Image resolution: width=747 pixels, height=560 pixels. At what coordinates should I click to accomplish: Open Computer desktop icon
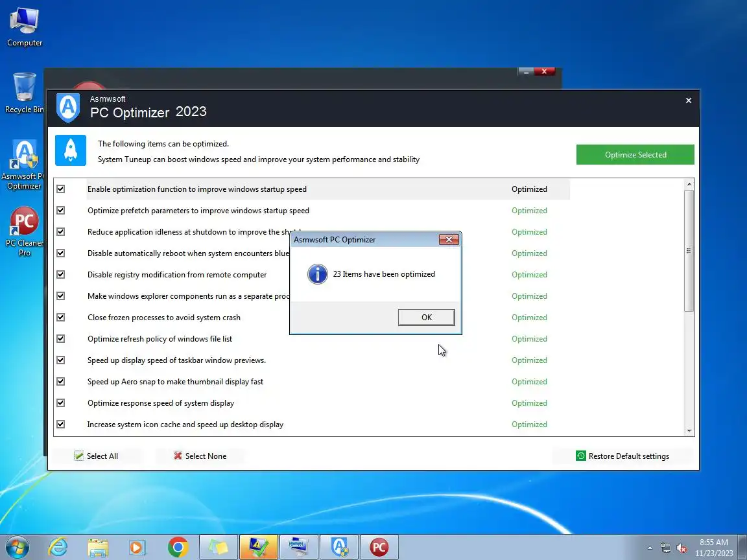pyautogui.click(x=24, y=27)
